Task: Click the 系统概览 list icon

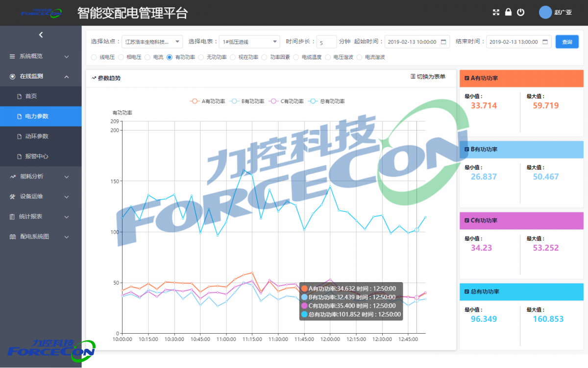Action: [12, 56]
